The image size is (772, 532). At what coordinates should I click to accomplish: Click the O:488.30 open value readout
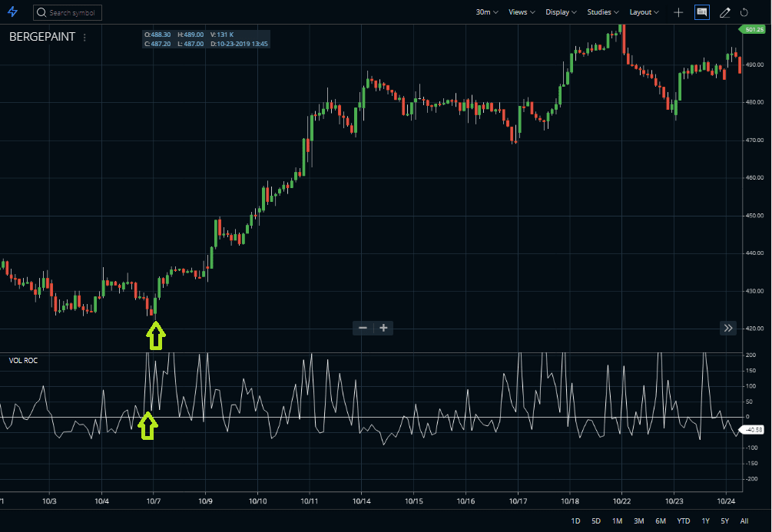pyautogui.click(x=157, y=35)
